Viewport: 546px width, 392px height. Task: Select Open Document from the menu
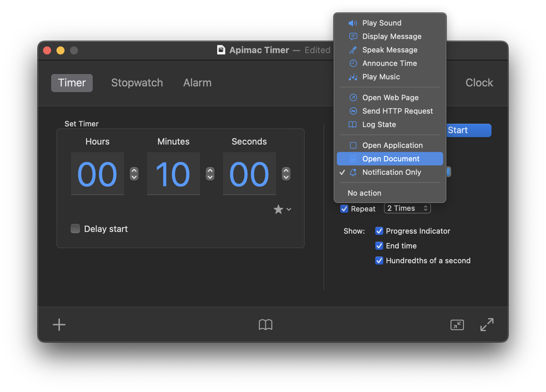pyautogui.click(x=390, y=159)
